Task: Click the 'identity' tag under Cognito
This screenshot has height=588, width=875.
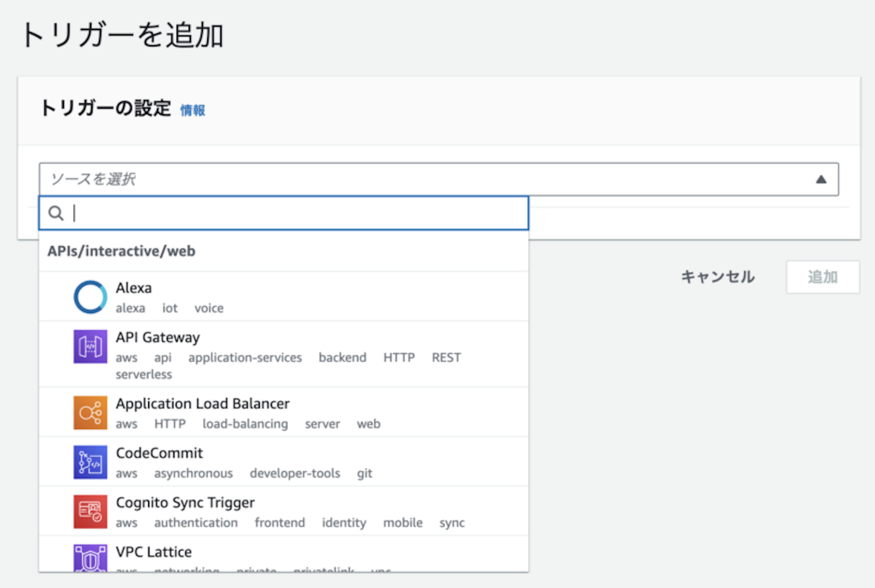Action: [x=344, y=523]
